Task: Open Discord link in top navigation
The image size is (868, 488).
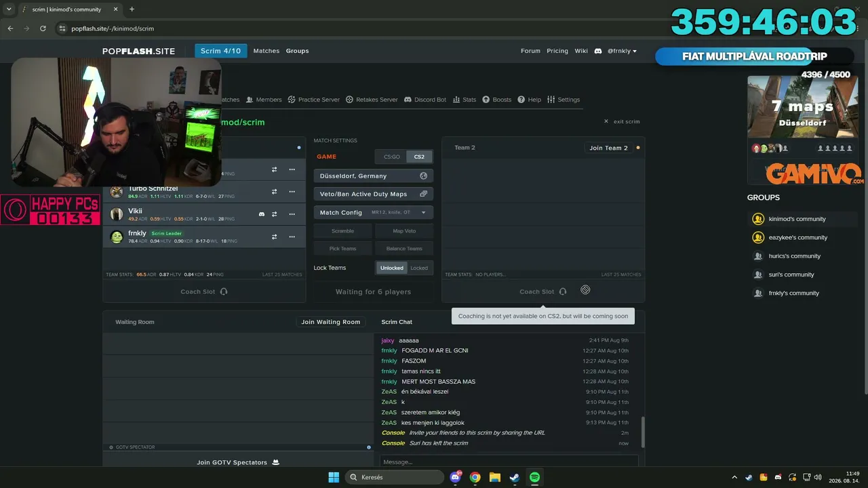Action: [x=598, y=51]
